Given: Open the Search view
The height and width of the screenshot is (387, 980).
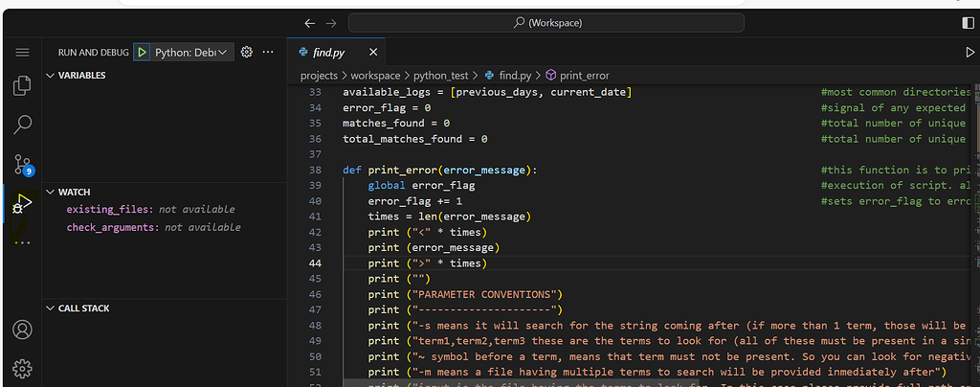Looking at the screenshot, I should [x=23, y=125].
